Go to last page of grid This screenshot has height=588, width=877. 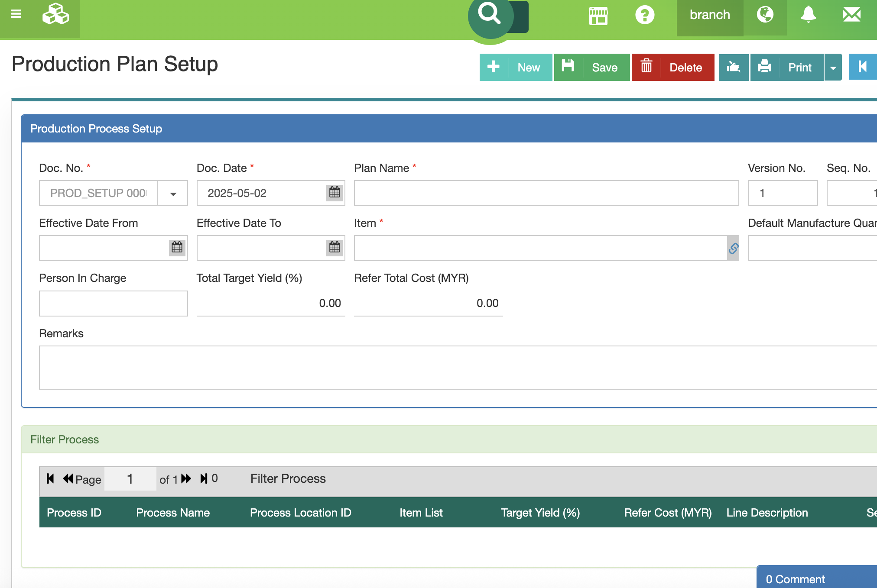(204, 478)
